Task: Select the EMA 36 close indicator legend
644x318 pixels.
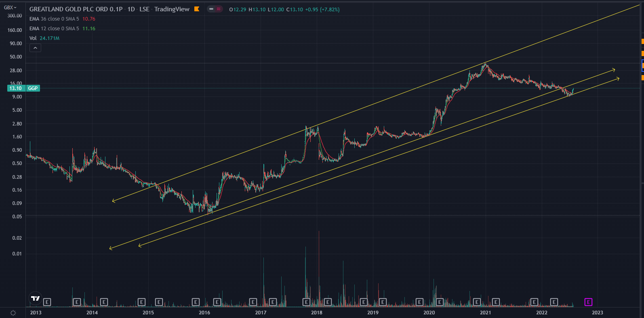Action: (x=54, y=19)
